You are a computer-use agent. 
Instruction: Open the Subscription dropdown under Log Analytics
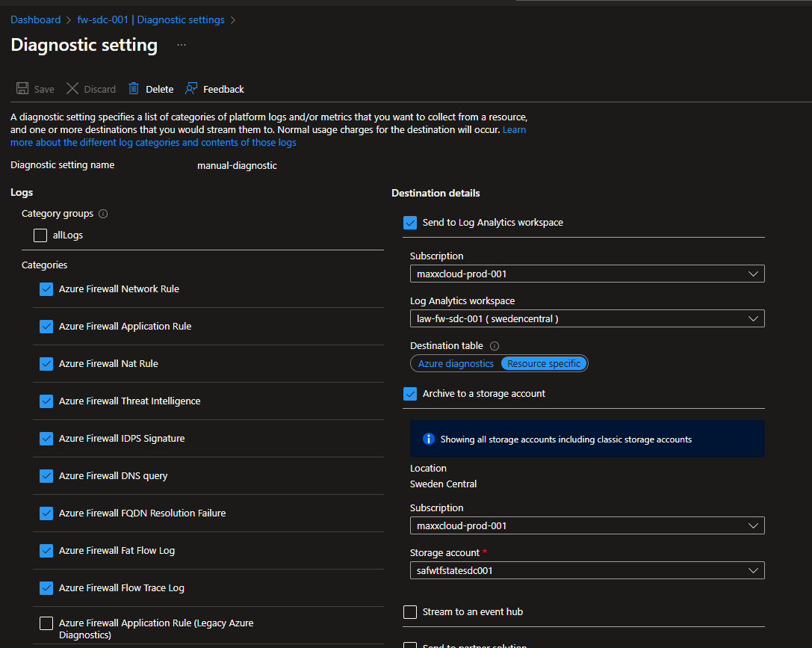point(587,274)
